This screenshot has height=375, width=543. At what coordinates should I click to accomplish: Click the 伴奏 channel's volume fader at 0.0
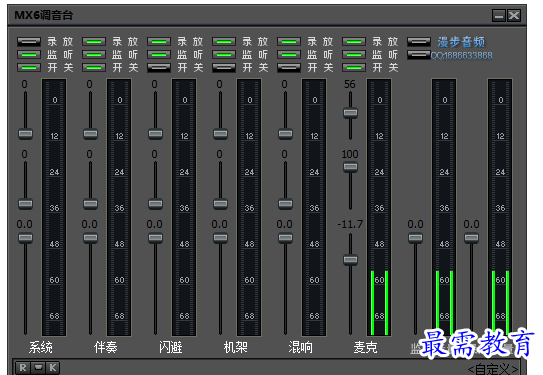90,238
